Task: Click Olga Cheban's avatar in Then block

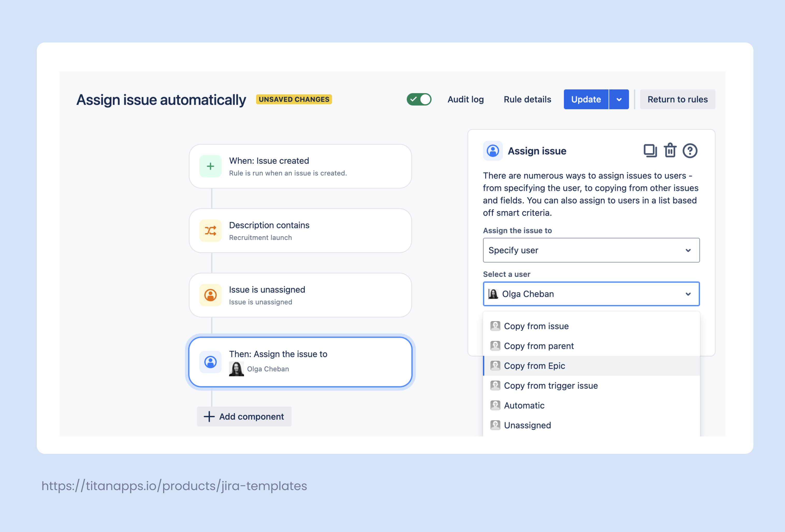Action: pyautogui.click(x=236, y=369)
